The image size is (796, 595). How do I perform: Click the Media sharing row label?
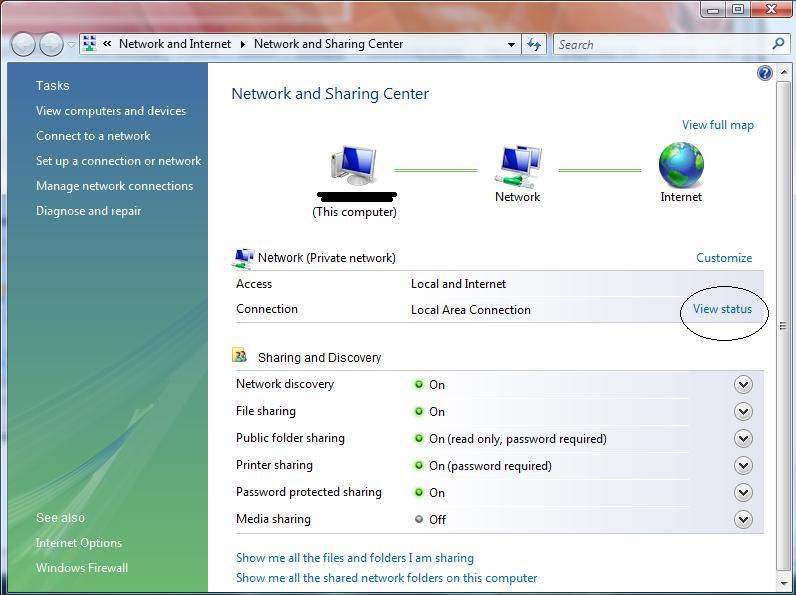point(273,519)
